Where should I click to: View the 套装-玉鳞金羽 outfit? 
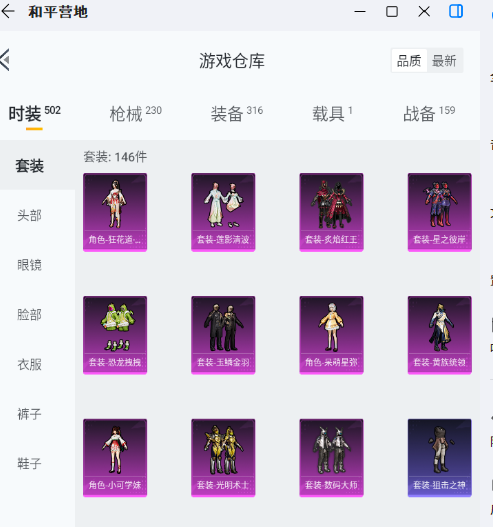pyautogui.click(x=223, y=335)
